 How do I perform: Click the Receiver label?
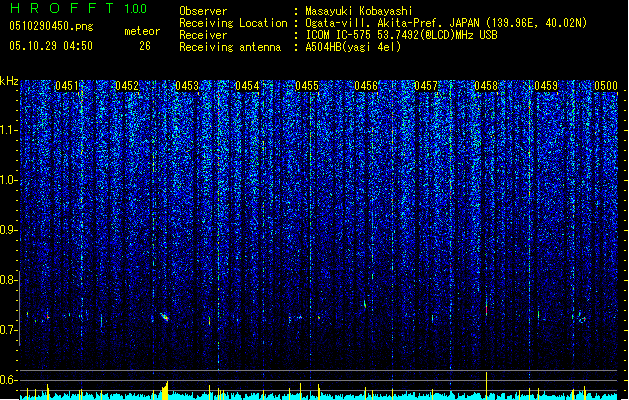pyautogui.click(x=203, y=35)
